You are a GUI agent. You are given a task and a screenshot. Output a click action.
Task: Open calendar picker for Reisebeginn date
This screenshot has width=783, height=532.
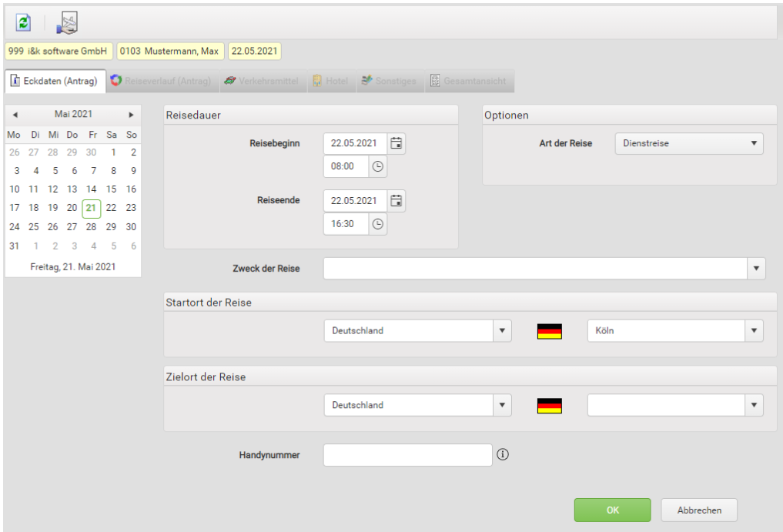click(x=397, y=143)
